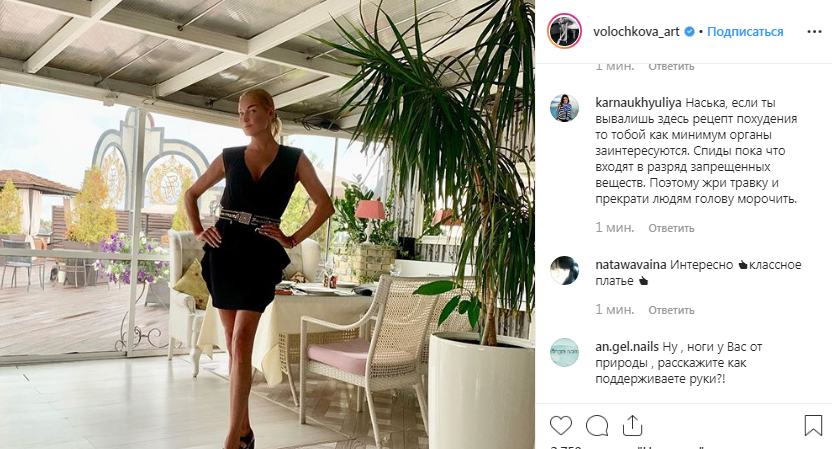Open the three-dot post options menu
The image size is (832, 449).
pos(814,32)
